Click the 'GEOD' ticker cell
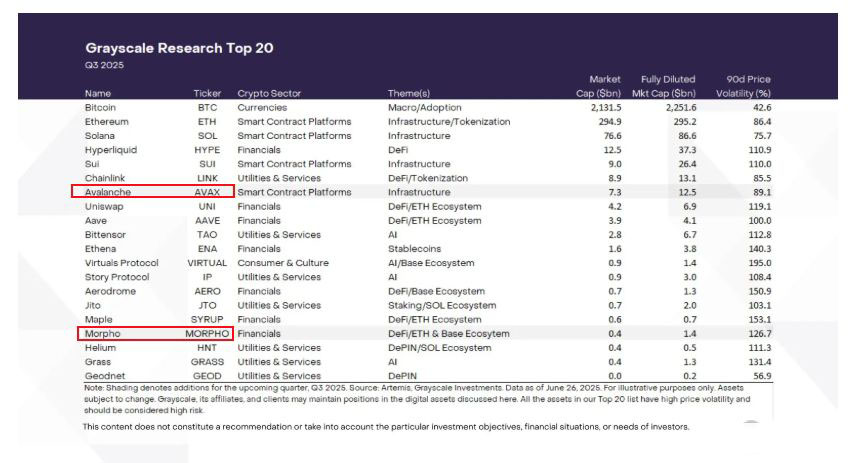Screen dimensions: 849x463 point(207,376)
